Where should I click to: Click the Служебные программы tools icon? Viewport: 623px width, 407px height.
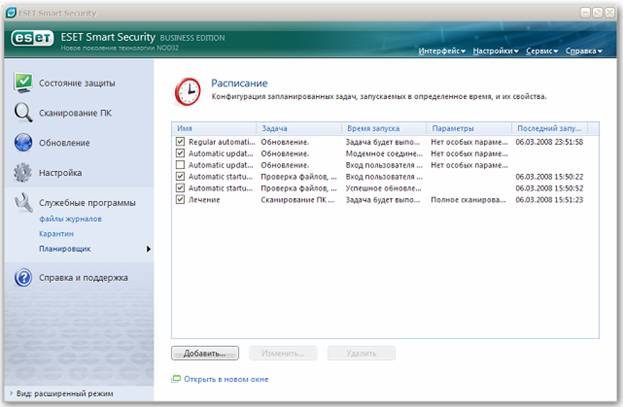[x=24, y=203]
